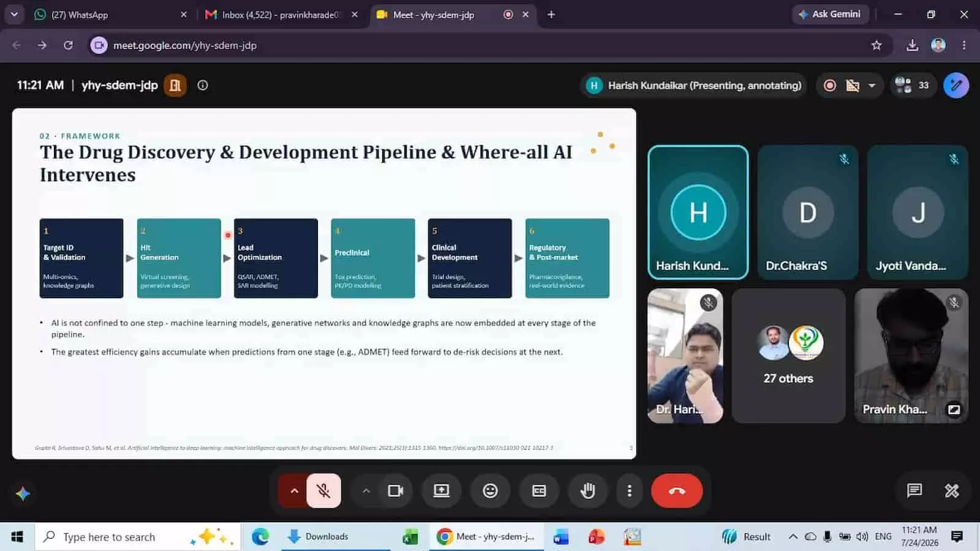Open more options three-dot menu in Meet
This screenshot has height=551, width=980.
[x=629, y=490]
